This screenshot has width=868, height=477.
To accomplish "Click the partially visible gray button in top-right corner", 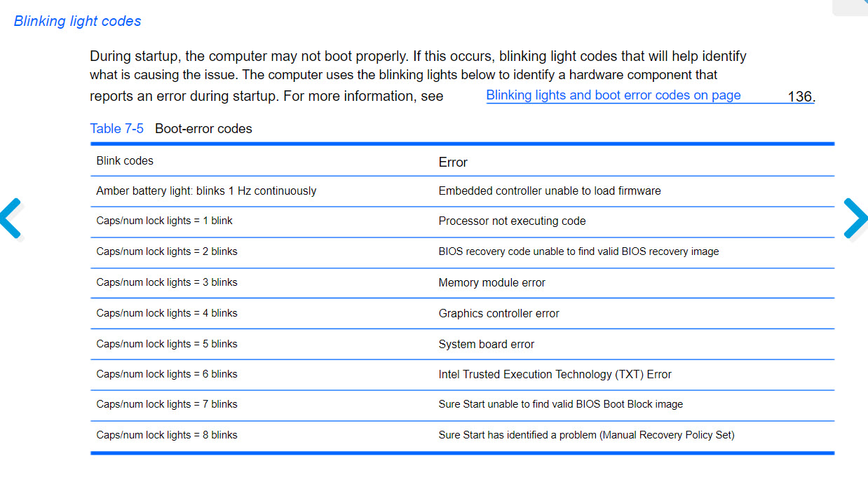I will pyautogui.click(x=849, y=7).
